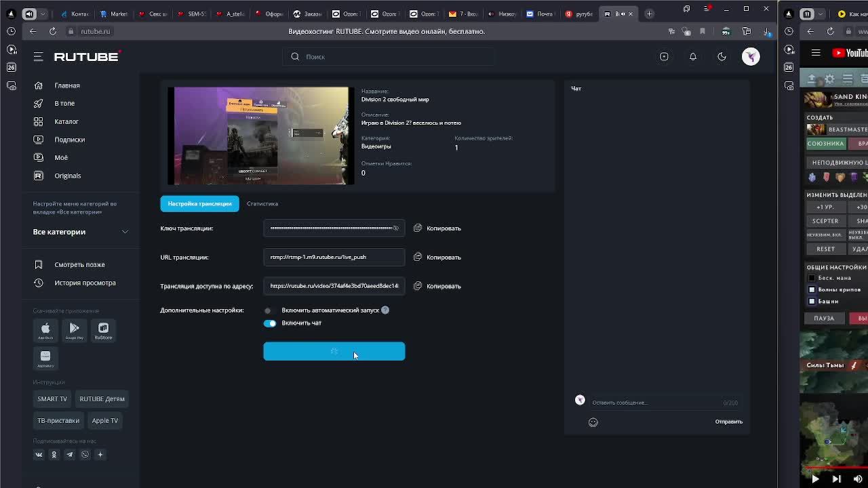Copy the stream URL
The width and height of the screenshot is (868, 488).
[x=437, y=258]
